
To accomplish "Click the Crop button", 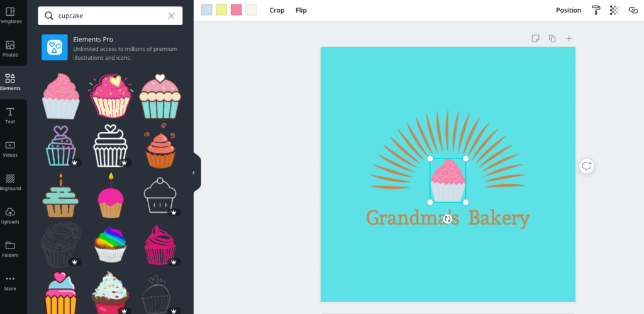I will pyautogui.click(x=277, y=10).
